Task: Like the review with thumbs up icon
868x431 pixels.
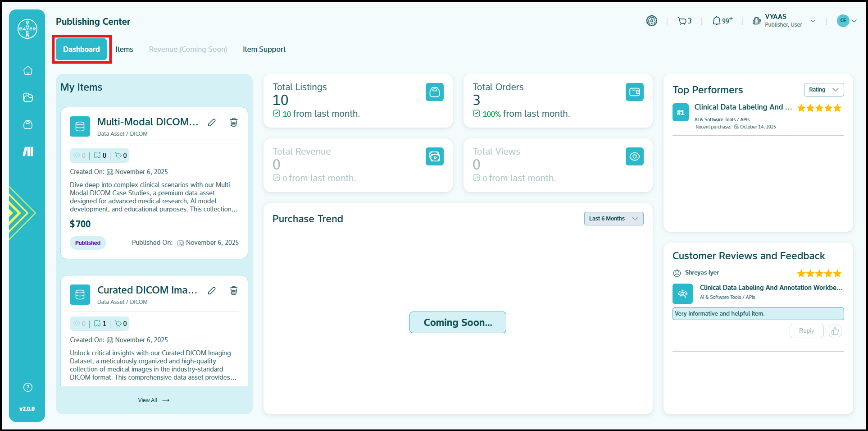Action: click(835, 331)
